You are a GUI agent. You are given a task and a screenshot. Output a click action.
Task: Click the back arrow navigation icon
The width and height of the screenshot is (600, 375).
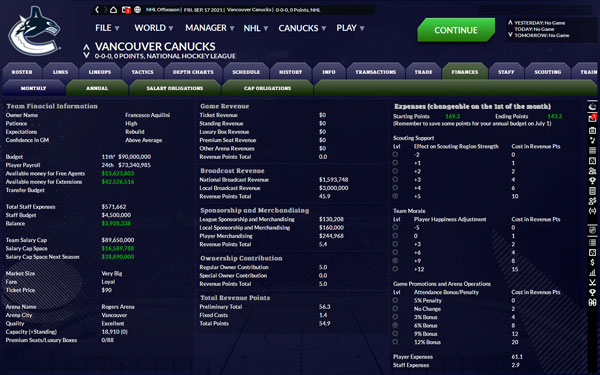97,10
